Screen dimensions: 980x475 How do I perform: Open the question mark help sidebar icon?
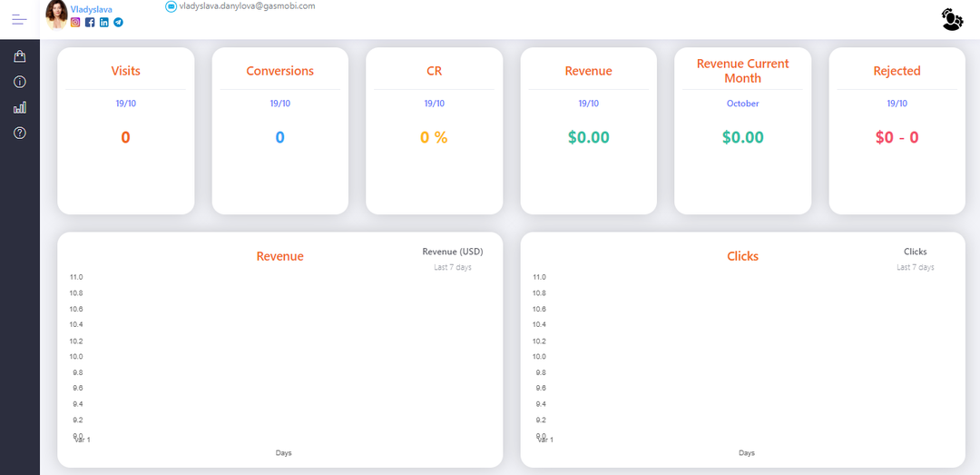[x=19, y=133]
